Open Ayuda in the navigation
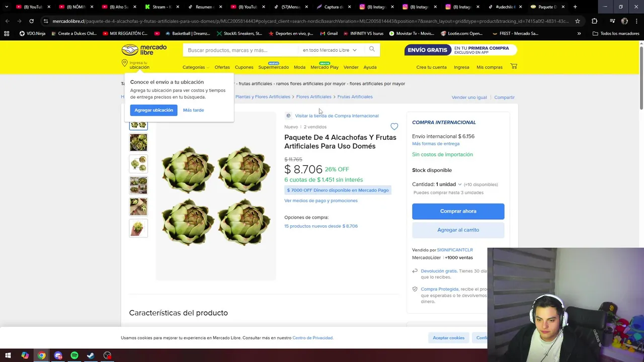644x362 pixels. (370, 67)
